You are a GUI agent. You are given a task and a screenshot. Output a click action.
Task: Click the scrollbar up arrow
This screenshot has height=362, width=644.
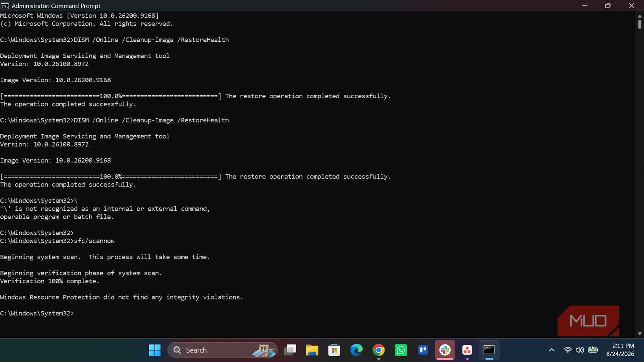(x=640, y=16)
